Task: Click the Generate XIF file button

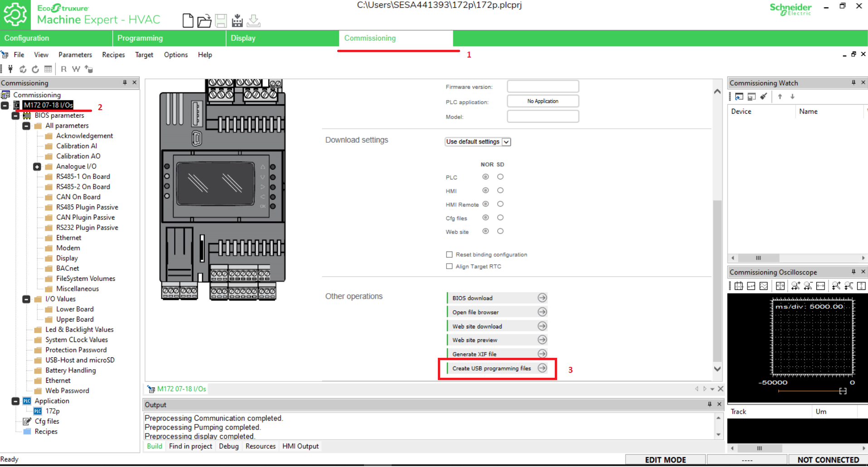Action: point(497,354)
